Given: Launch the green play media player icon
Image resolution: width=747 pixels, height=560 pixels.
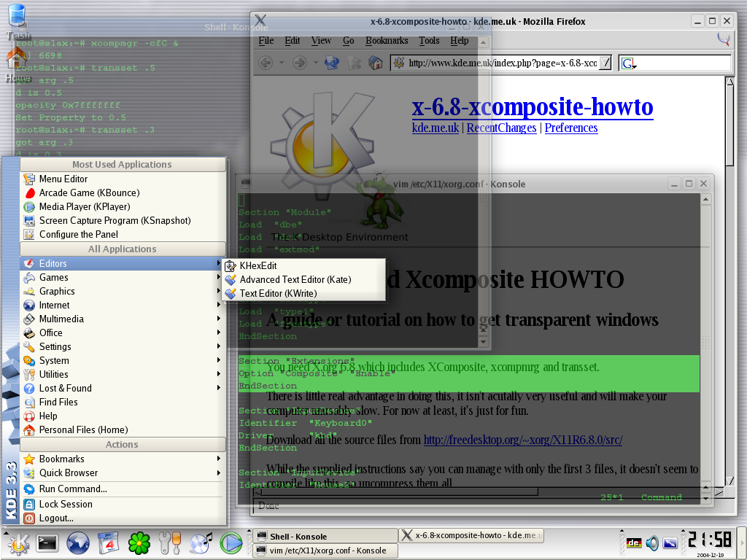Looking at the screenshot, I should click(x=231, y=543).
